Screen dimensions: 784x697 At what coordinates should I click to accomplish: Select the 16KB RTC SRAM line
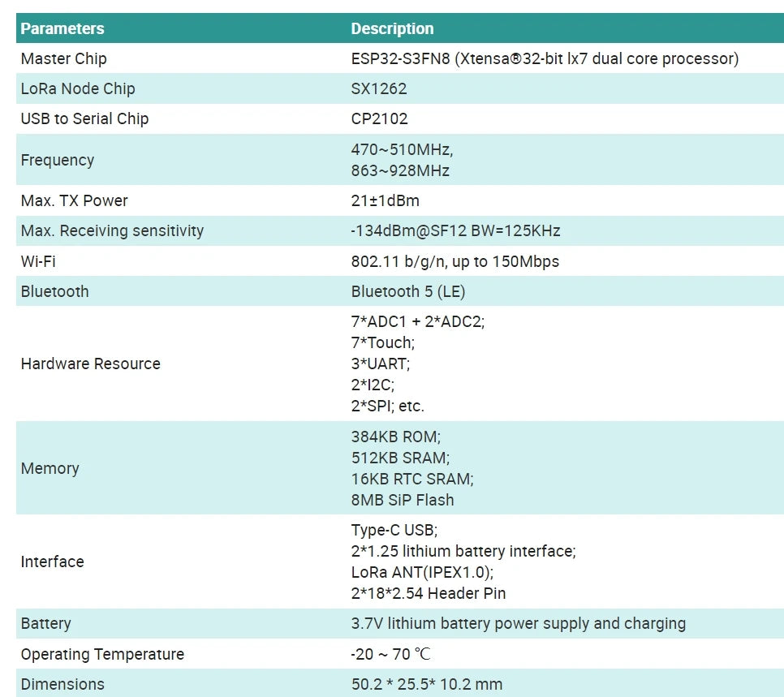412,479
